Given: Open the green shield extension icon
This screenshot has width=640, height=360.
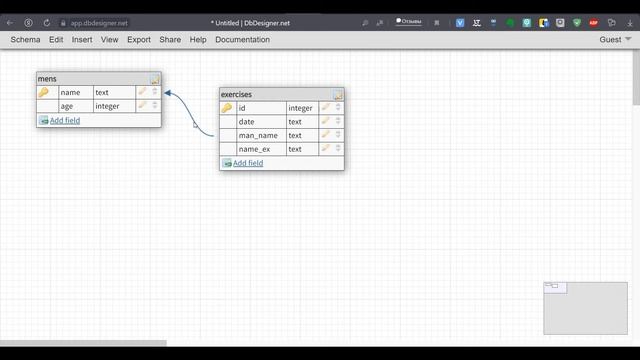Looking at the screenshot, I should pos(577,23).
